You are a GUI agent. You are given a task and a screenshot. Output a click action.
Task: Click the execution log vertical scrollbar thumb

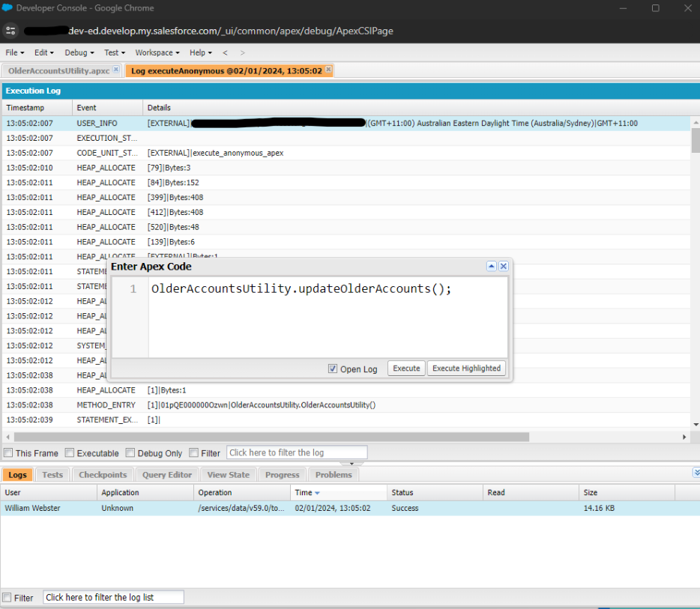tap(696, 141)
